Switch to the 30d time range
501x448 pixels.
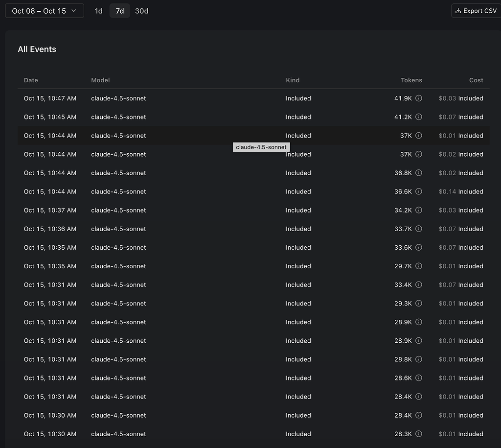tap(141, 11)
